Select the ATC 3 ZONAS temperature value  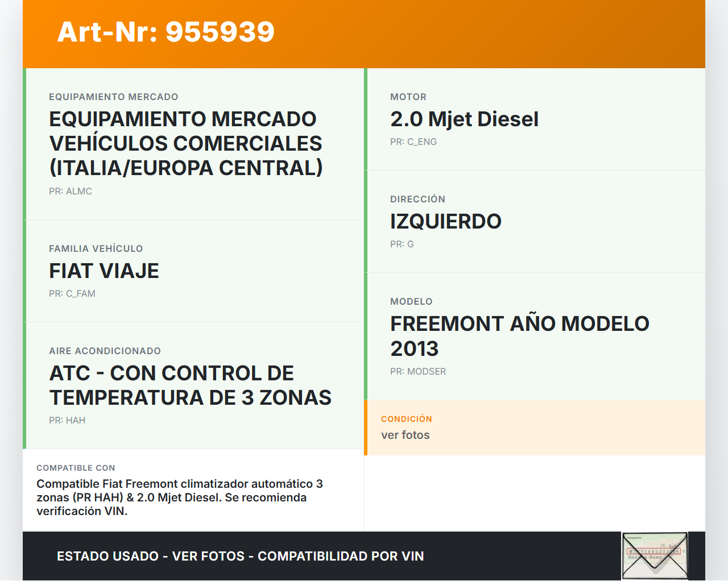click(x=191, y=385)
